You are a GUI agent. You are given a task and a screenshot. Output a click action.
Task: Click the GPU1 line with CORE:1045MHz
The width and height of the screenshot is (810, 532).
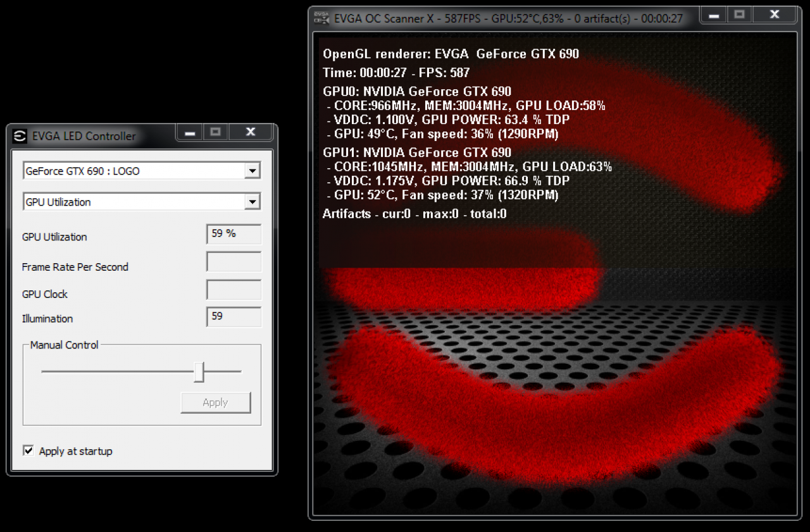click(470, 167)
